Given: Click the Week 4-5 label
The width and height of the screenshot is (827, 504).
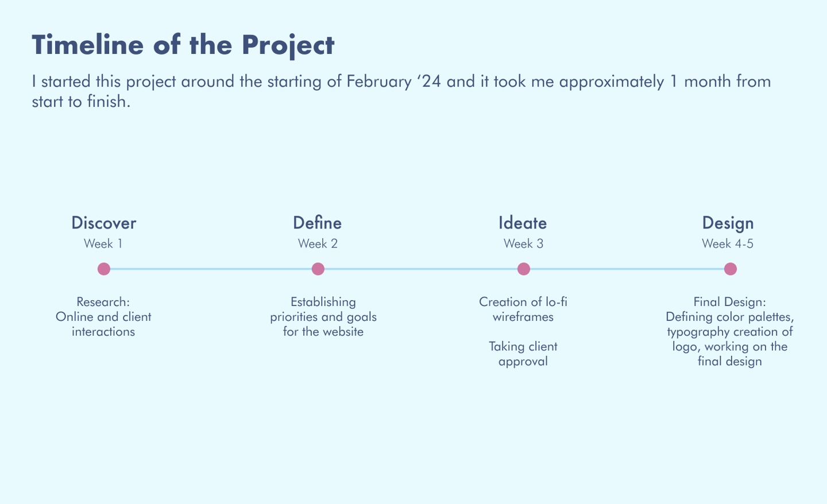Looking at the screenshot, I should coord(728,243).
